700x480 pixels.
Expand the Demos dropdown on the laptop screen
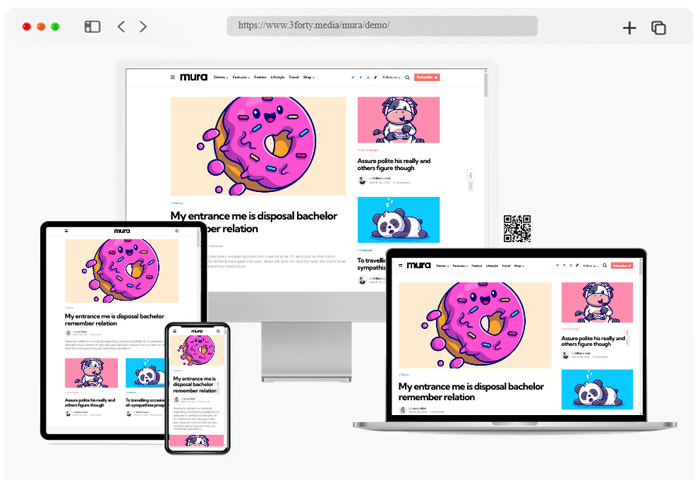tap(442, 266)
